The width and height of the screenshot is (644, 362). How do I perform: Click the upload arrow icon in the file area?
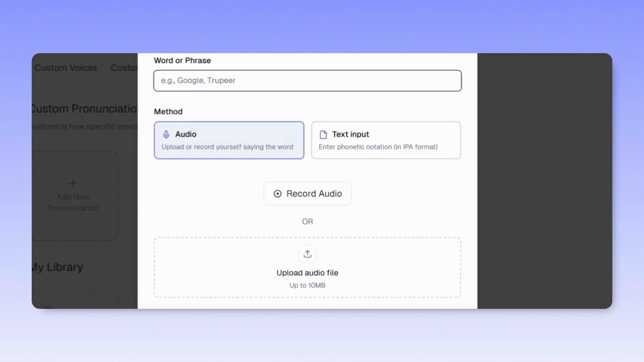307,253
